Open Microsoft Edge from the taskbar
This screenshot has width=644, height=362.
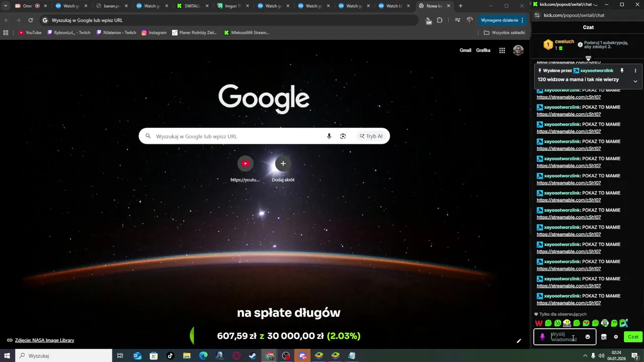coord(203,356)
